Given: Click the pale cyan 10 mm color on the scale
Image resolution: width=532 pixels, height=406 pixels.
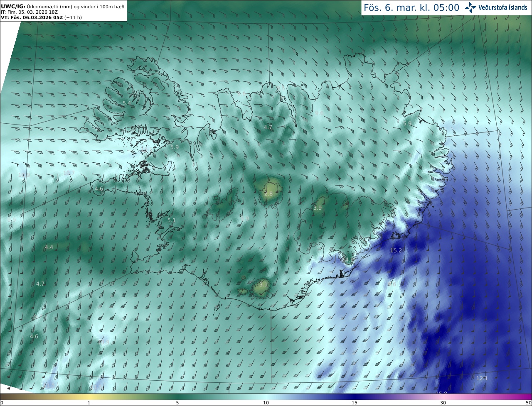Looking at the screenshot, I should click(266, 397).
